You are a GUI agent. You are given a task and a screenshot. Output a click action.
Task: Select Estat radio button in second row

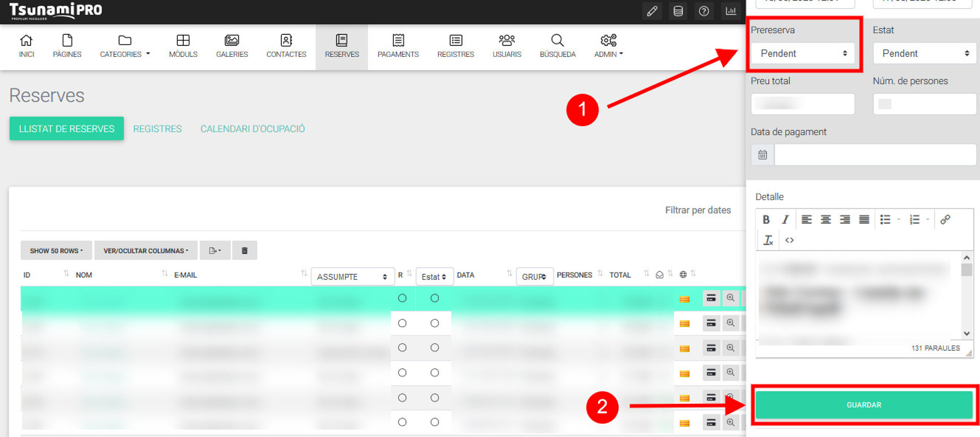pyautogui.click(x=435, y=323)
